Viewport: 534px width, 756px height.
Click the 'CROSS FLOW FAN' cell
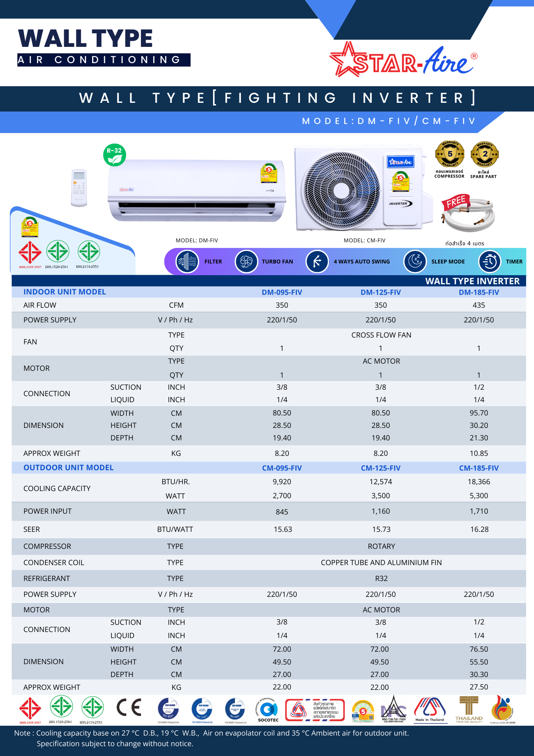[x=381, y=335]
